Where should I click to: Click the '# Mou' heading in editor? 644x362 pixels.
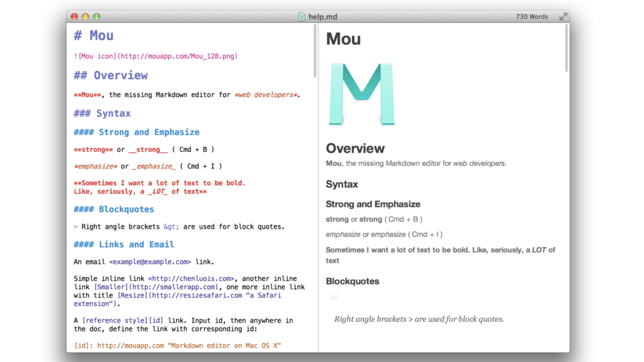click(x=94, y=36)
